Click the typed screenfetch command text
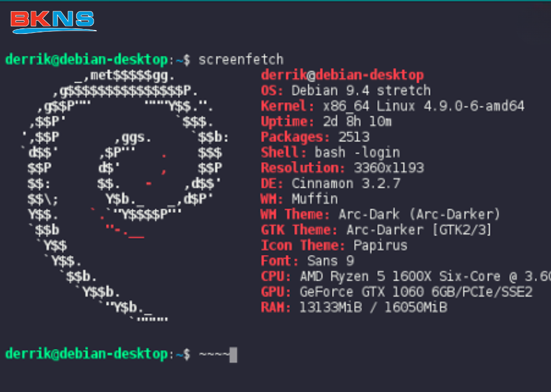Screen dimensions: 551x392 241,59
